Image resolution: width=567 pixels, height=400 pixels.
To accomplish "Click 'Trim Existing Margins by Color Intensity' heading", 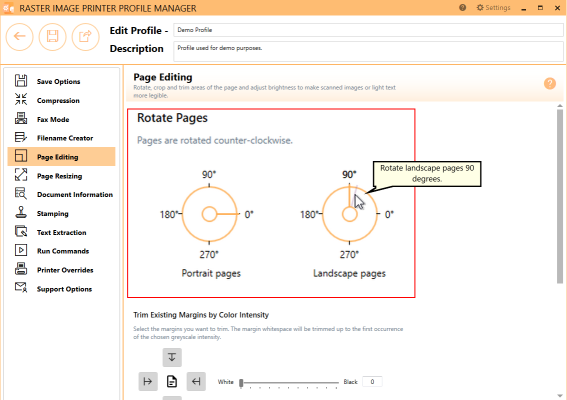I will coord(201,315).
